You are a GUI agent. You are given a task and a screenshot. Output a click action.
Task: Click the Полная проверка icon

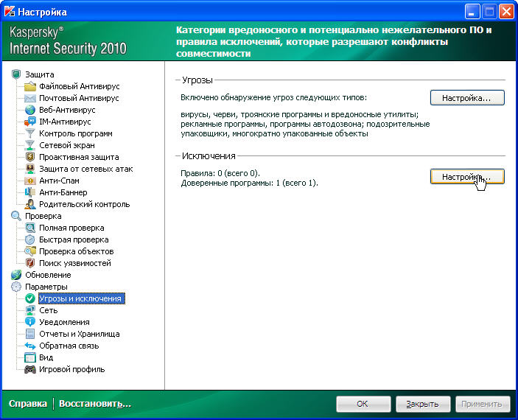[30, 228]
